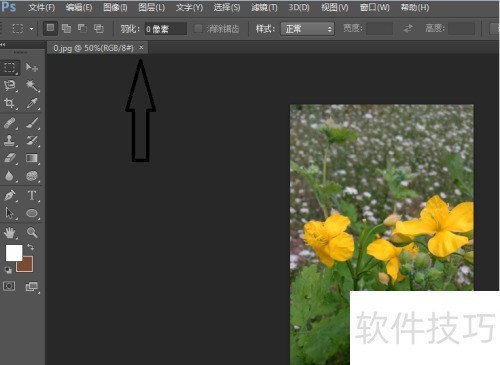500x365 pixels.
Task: Select the Healing Brush tool
Action: [10, 123]
